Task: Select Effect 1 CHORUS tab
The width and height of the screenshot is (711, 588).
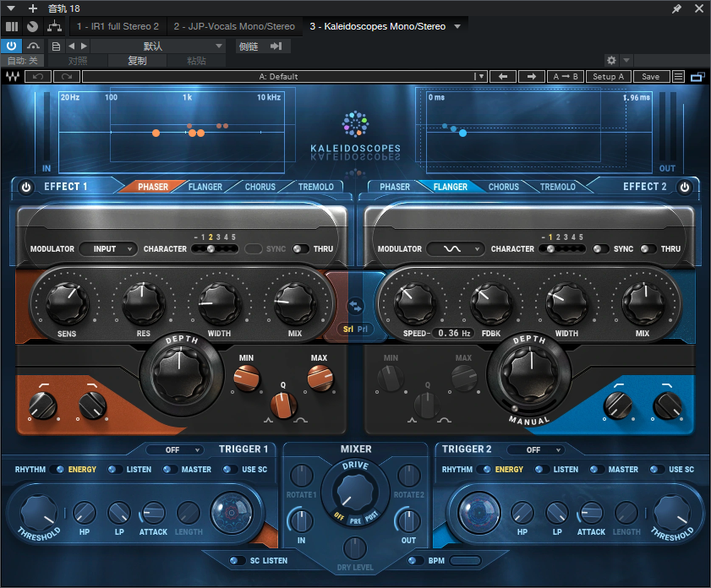Action: click(260, 187)
